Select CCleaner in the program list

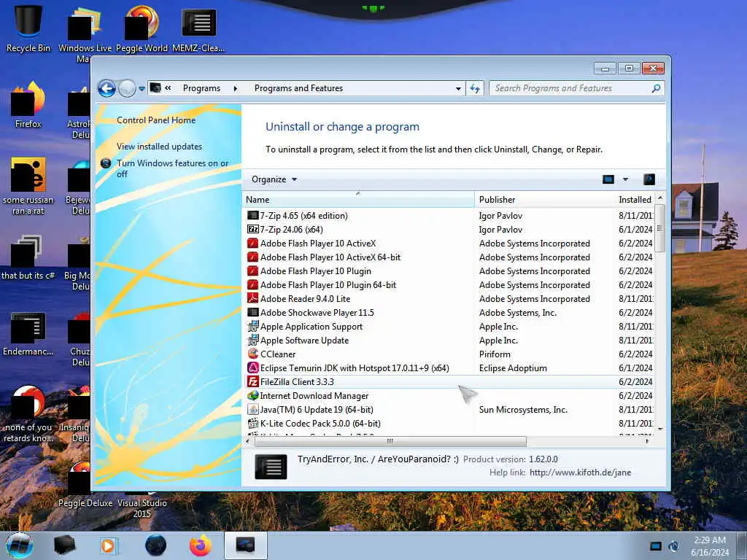pos(449,354)
